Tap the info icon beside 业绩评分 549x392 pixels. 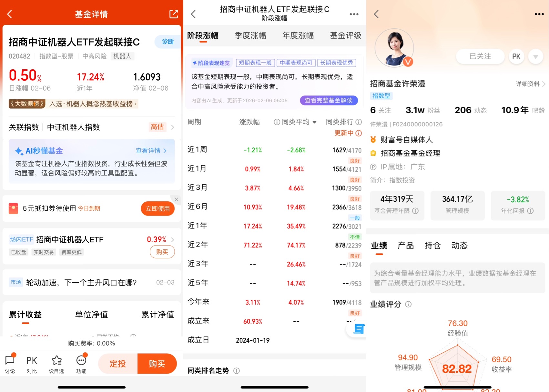coord(408,304)
